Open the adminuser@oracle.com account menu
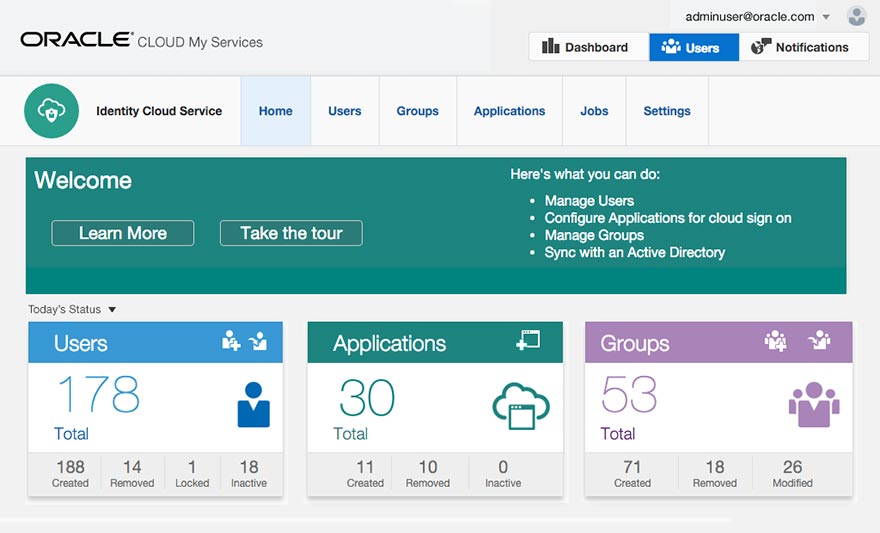The height and width of the screenshot is (533, 880). (x=757, y=17)
